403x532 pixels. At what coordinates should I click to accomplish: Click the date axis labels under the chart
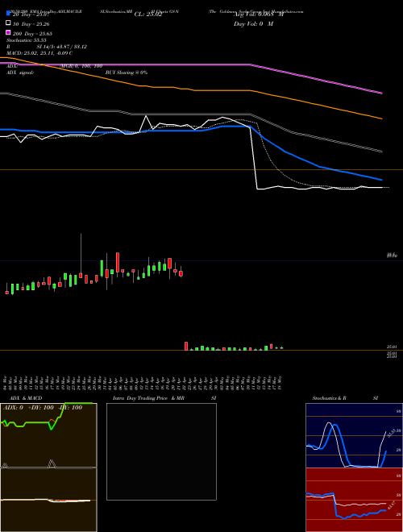(143, 382)
